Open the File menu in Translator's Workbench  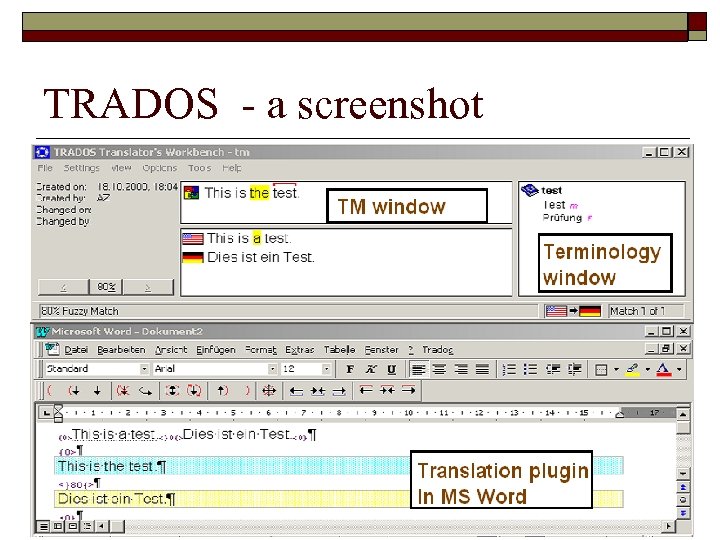tap(45, 168)
